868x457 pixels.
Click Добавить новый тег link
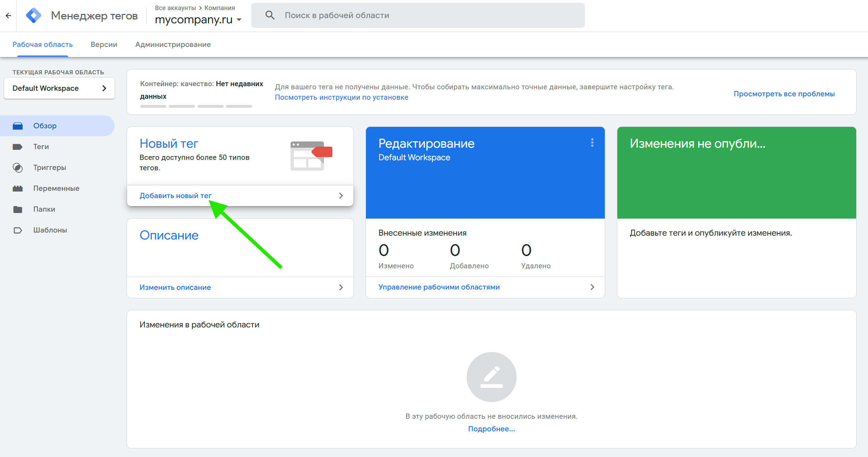(x=175, y=196)
